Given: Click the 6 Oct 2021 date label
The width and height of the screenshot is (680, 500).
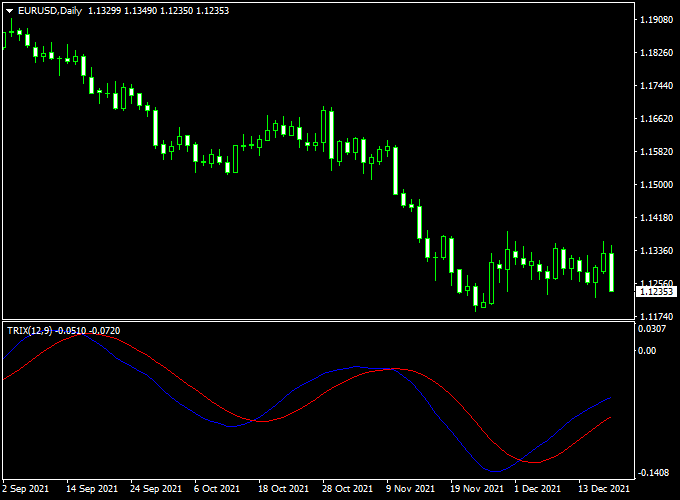Looking at the screenshot, I should pyautogui.click(x=216, y=489).
